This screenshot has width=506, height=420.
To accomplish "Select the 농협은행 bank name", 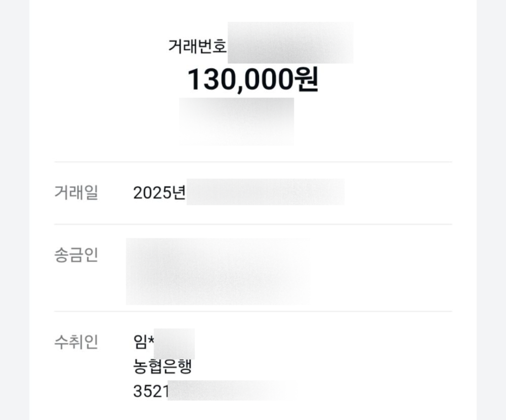I will 162,366.
